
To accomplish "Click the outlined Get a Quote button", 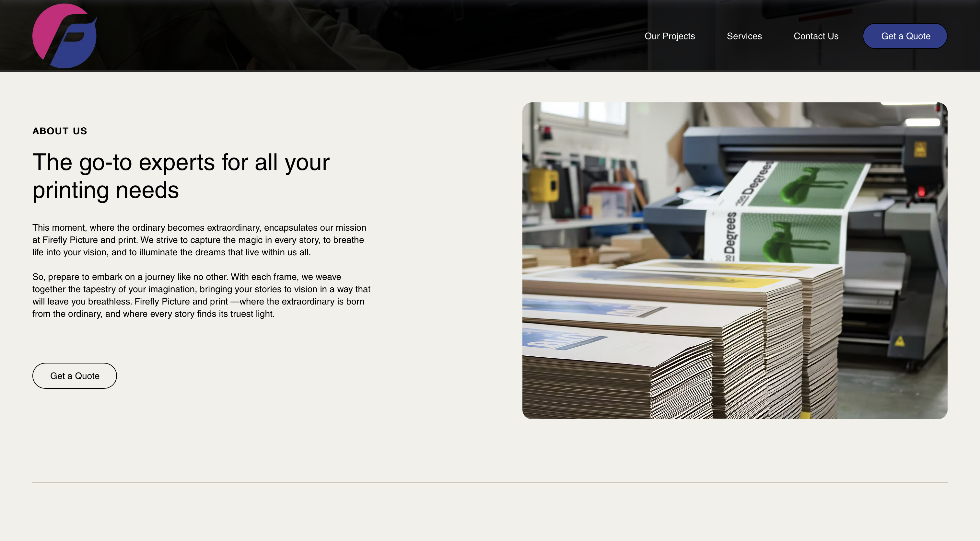I will 75,375.
